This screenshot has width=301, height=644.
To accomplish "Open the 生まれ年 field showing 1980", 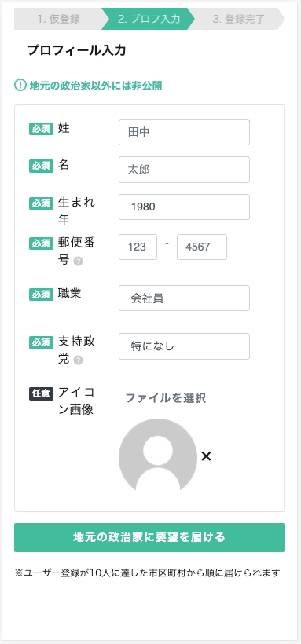I will pyautogui.click(x=184, y=207).
